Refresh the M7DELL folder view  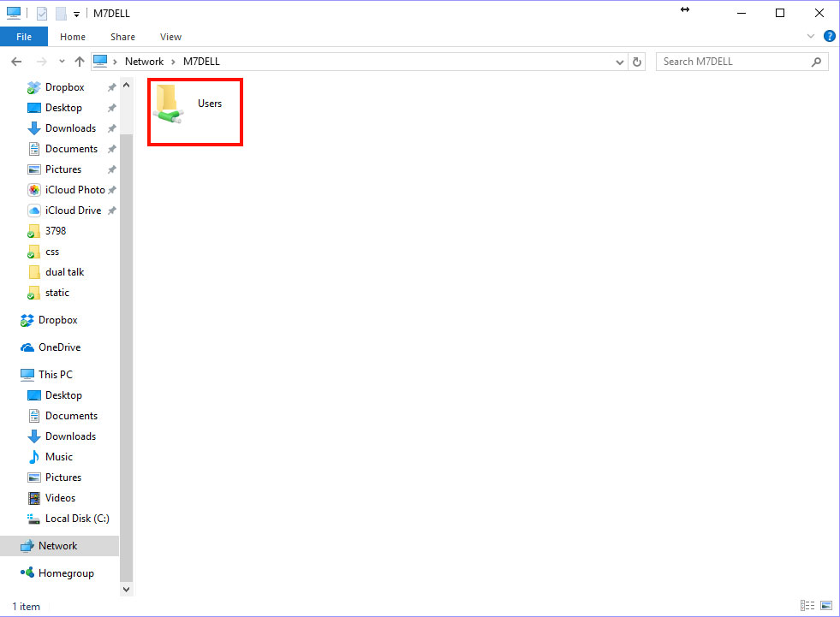[637, 62]
